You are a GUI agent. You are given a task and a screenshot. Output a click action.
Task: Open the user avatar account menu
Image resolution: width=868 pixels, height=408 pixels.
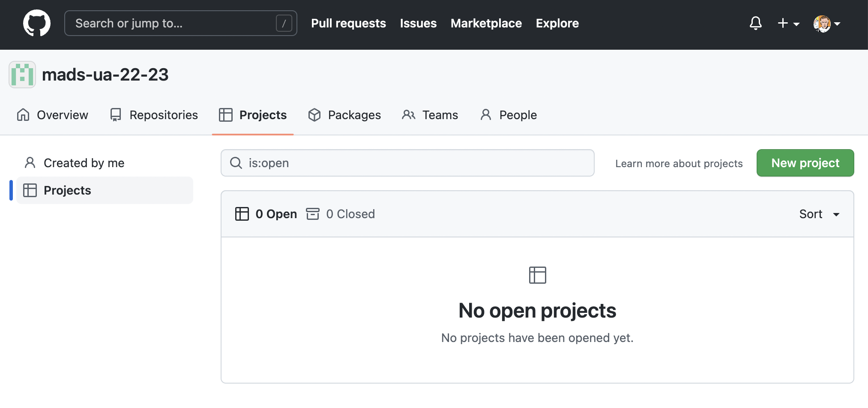point(827,24)
